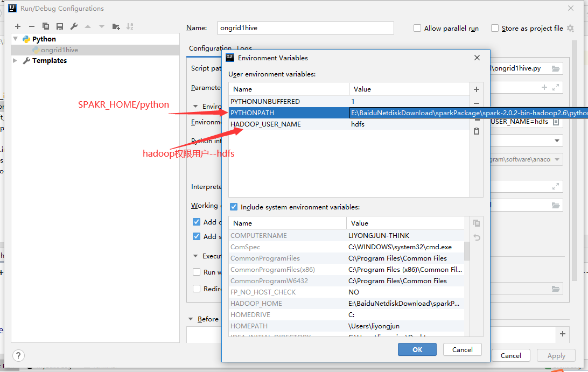588x372 pixels.
Task: Move the configuration down with the arrow
Action: pos(102,26)
